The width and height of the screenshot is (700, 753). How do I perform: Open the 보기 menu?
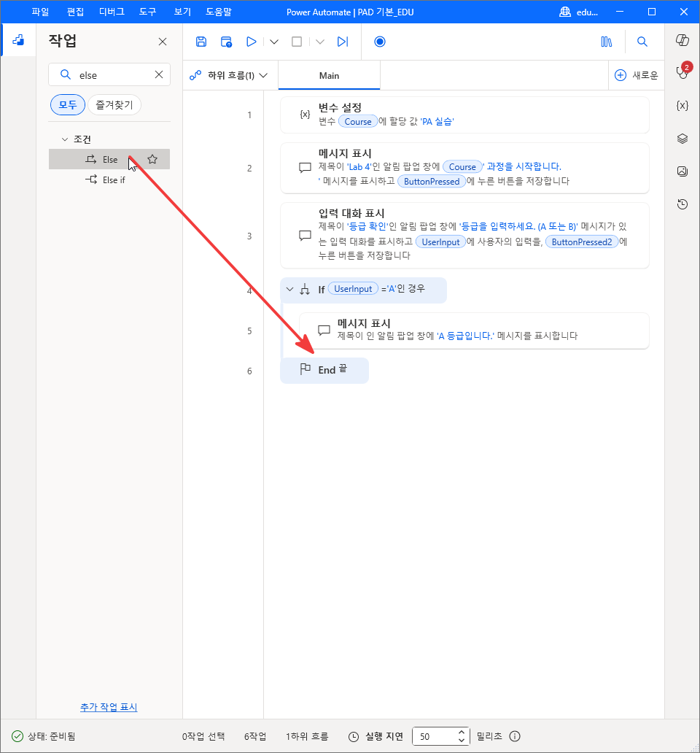coord(183,12)
